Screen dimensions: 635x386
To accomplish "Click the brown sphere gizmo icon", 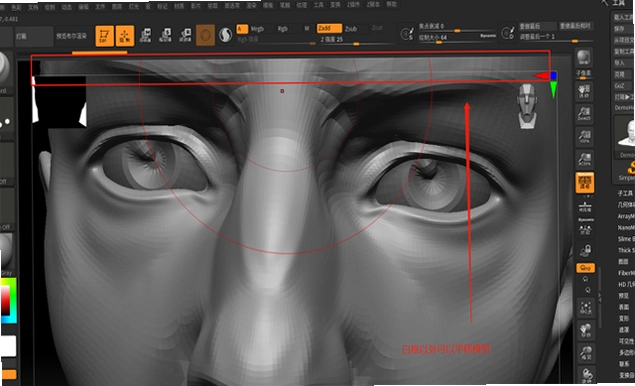I will click(x=205, y=35).
